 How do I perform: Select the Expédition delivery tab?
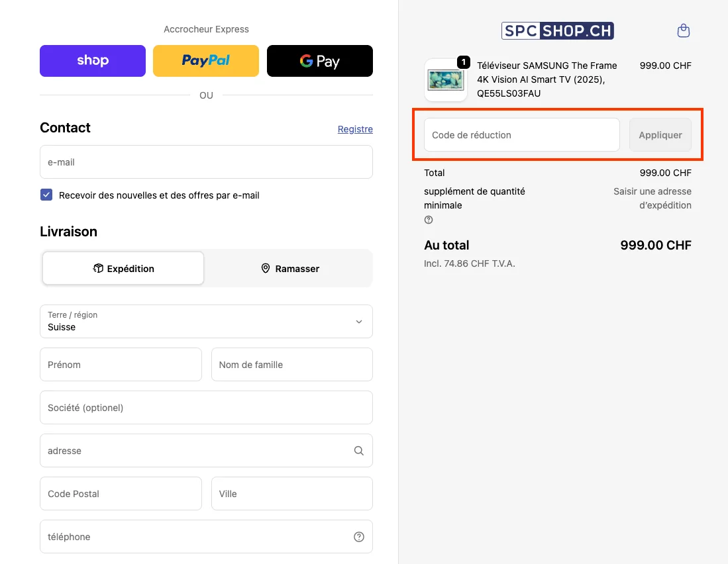coord(123,268)
